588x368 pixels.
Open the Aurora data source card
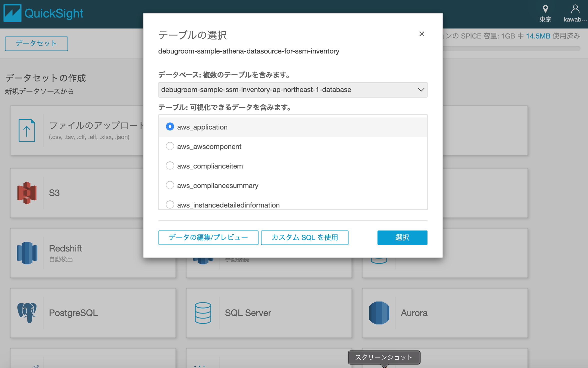pos(445,313)
